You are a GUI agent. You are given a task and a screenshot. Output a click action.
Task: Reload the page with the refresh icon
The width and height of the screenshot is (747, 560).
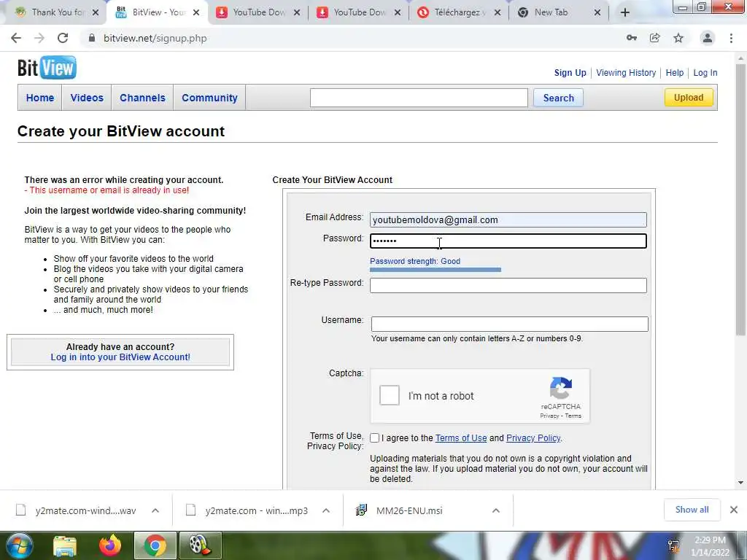click(x=63, y=38)
